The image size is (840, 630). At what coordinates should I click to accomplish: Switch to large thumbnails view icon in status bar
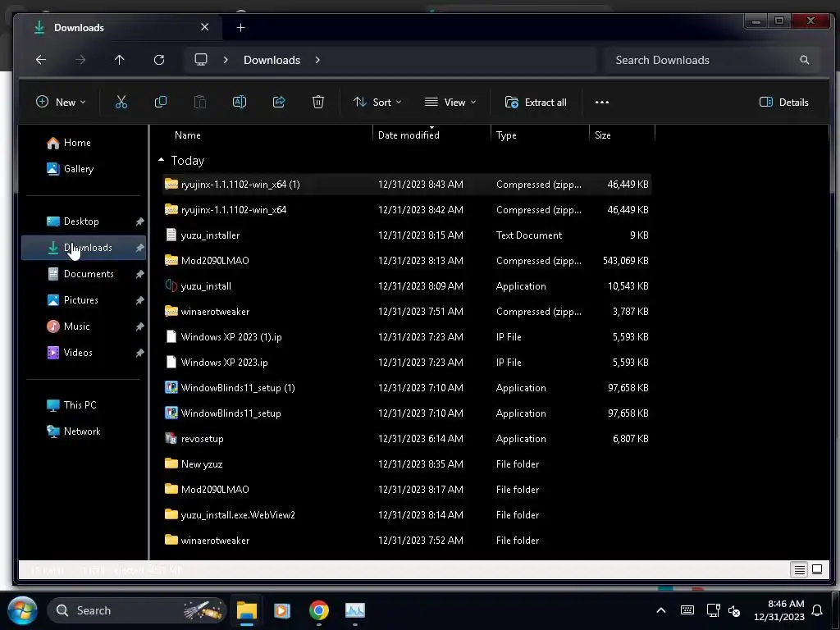point(817,569)
